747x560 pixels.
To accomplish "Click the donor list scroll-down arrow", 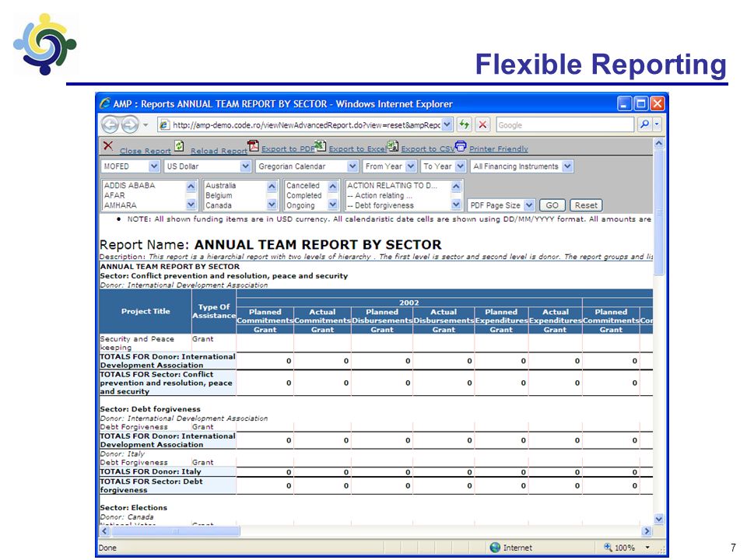I will 272,205.
